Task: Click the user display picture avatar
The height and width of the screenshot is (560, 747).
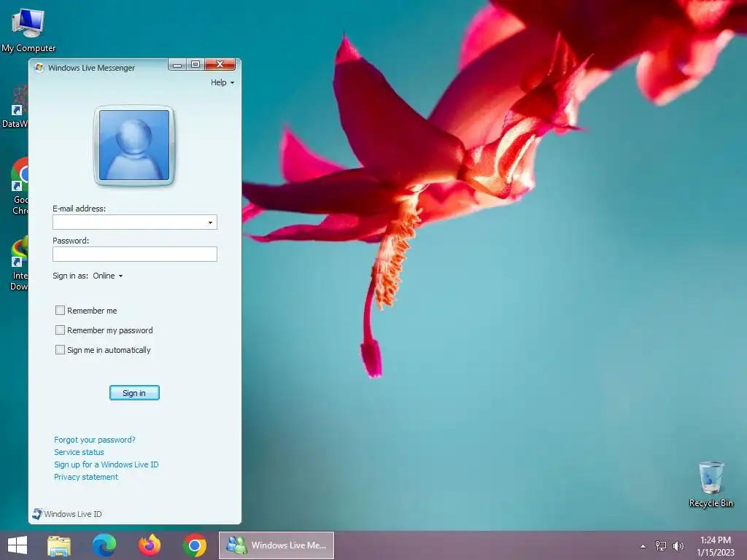Action: coord(134,145)
